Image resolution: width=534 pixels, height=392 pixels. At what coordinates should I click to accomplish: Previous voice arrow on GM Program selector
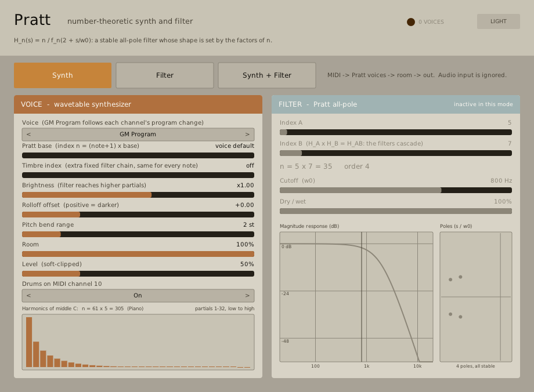28,135
